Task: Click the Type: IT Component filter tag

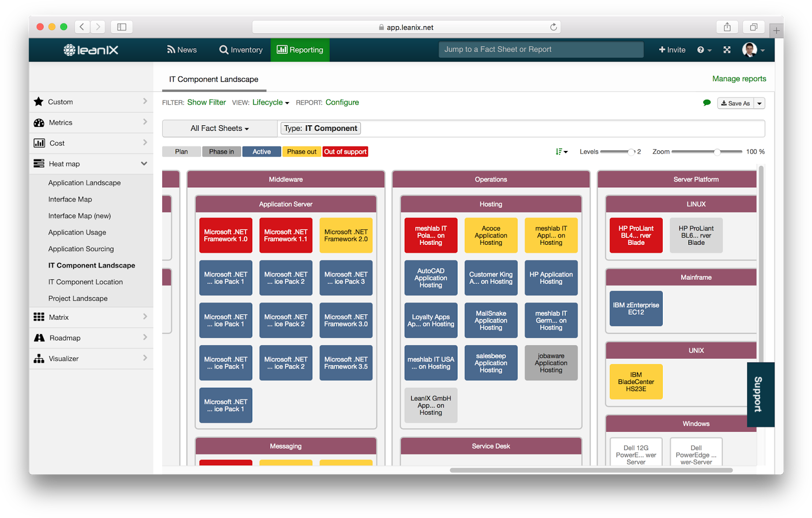Action: click(321, 128)
